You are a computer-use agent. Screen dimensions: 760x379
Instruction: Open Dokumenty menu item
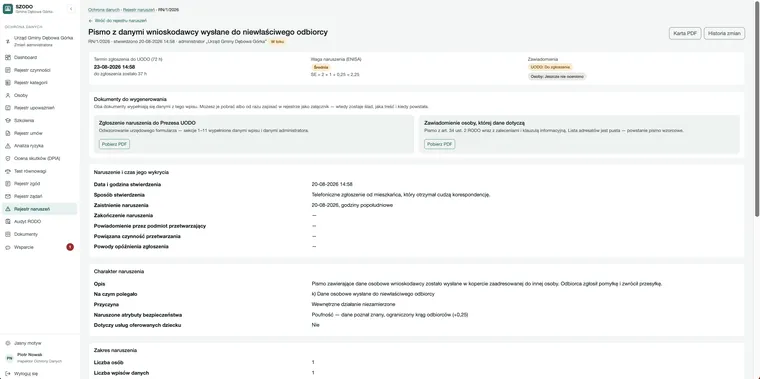point(39,234)
